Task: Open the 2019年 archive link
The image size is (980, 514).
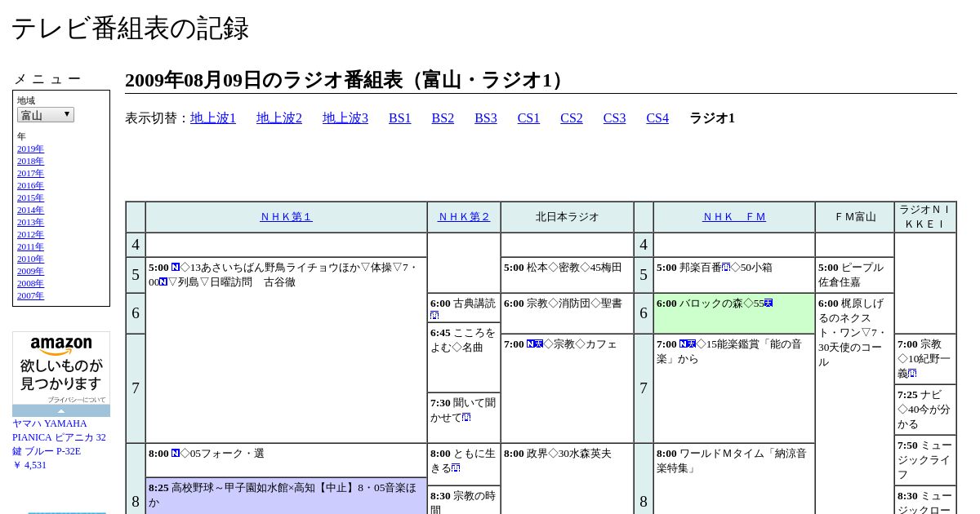Action: [x=30, y=148]
